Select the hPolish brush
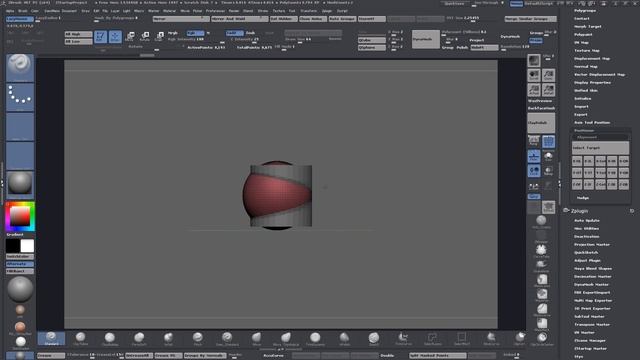This screenshot has width=640, height=360. (344, 338)
